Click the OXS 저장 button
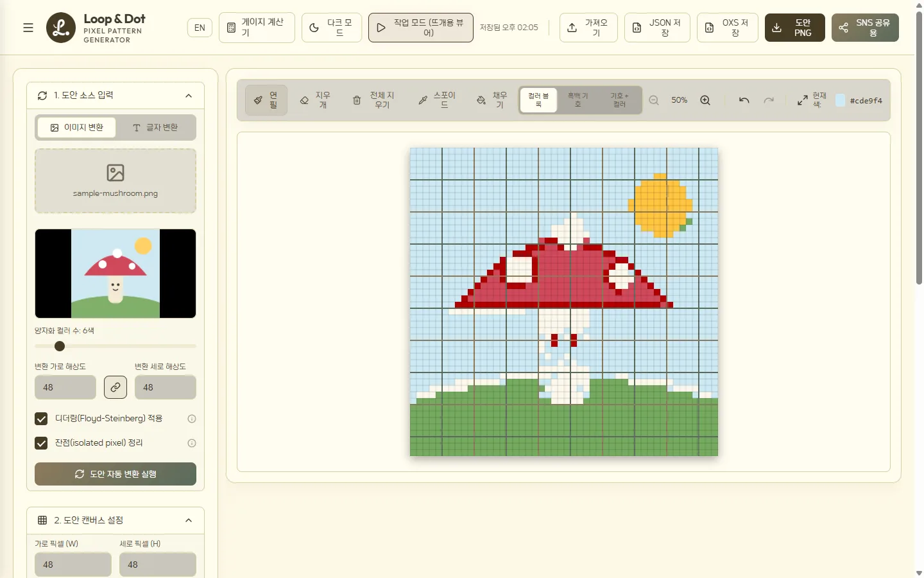Viewport: 924px width, 578px height. point(728,28)
